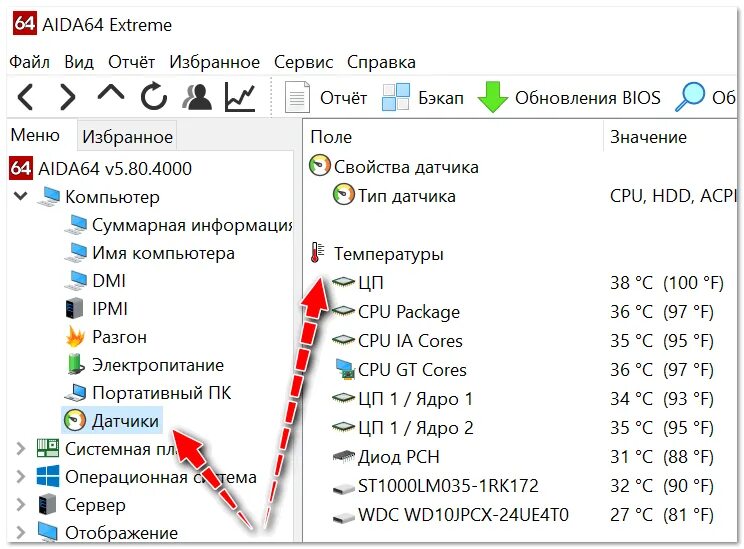Open the Справка menu

pos(381,62)
